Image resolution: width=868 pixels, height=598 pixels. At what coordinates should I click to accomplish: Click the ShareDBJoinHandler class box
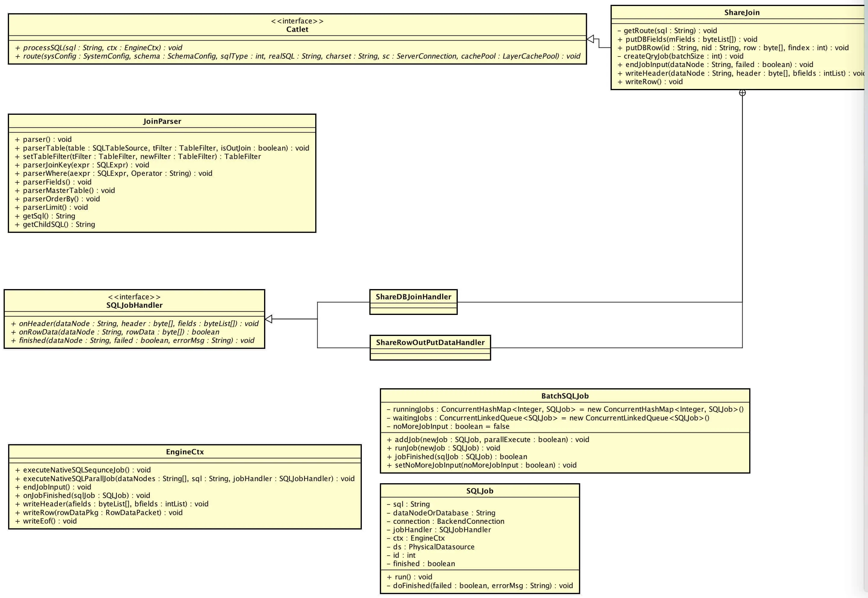(413, 297)
